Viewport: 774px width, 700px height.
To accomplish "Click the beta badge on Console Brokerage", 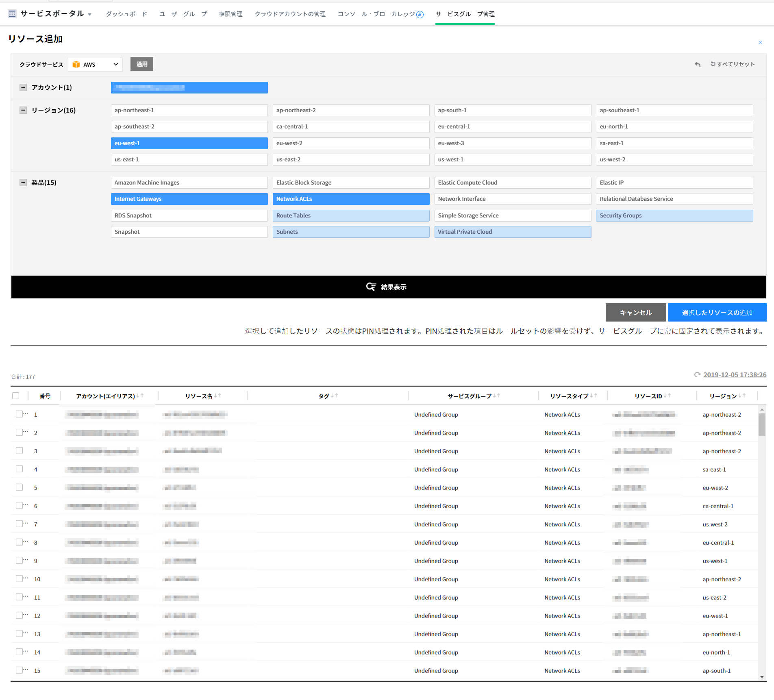I will 420,15.
